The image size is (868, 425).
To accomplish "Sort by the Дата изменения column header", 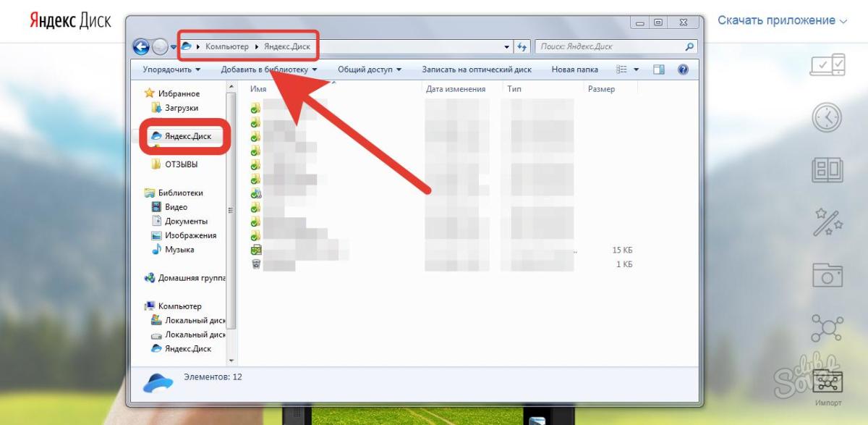I will point(456,89).
